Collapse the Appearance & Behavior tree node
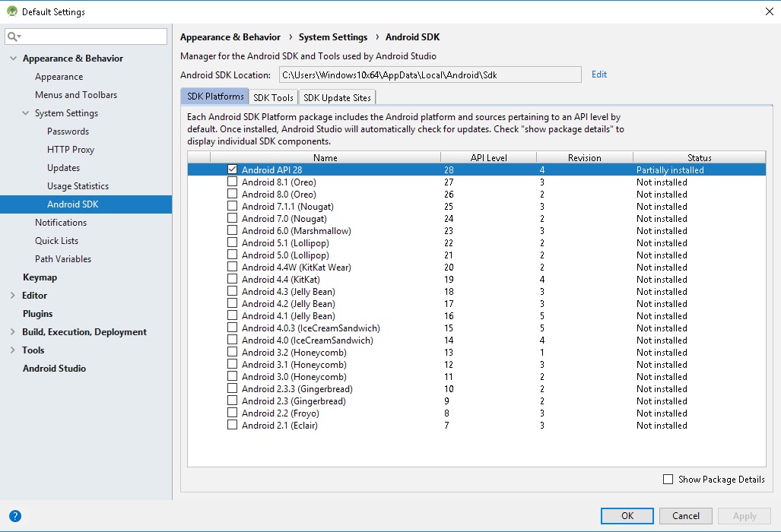This screenshot has height=532, width=781. [13, 59]
